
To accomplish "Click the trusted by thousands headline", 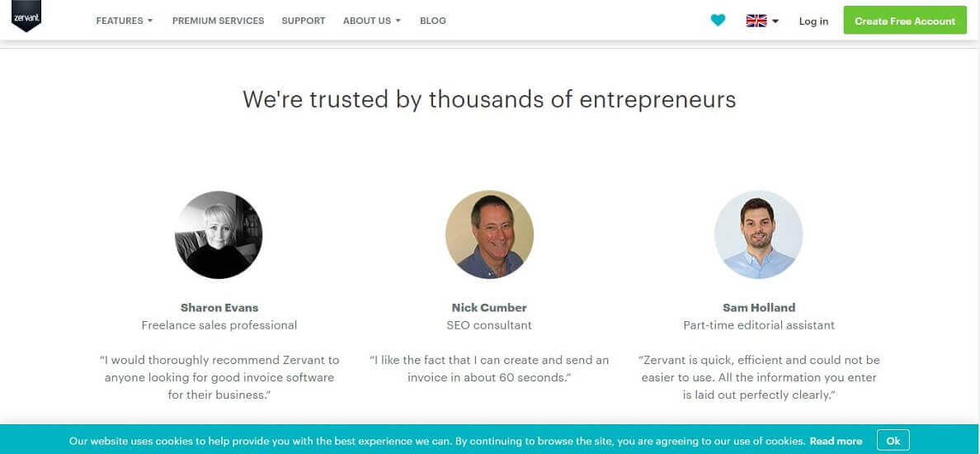I will 489,100.
